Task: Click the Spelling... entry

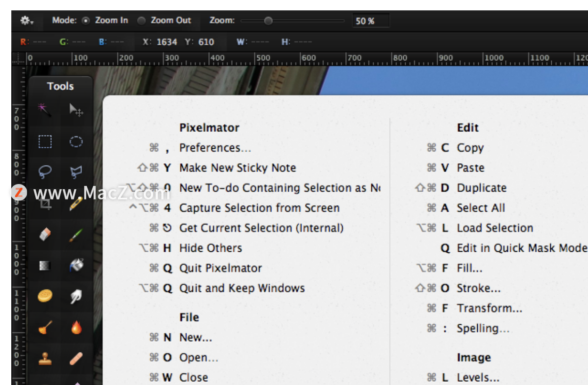Action: pyautogui.click(x=483, y=329)
